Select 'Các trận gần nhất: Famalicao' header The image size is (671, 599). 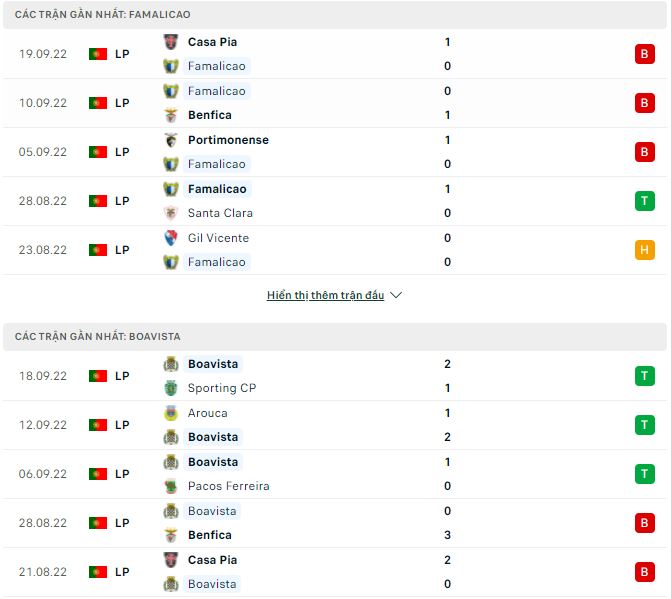(x=103, y=15)
